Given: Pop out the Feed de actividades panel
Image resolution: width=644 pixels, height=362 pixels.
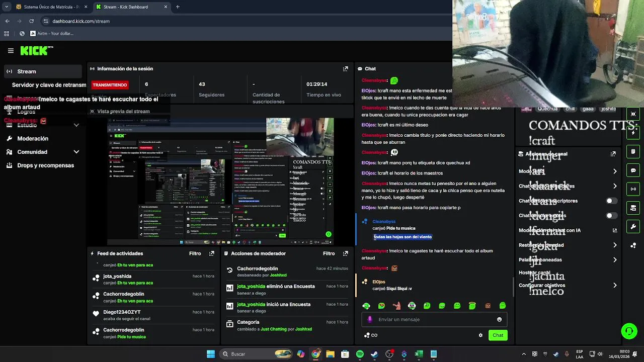Looking at the screenshot, I should click(211, 253).
